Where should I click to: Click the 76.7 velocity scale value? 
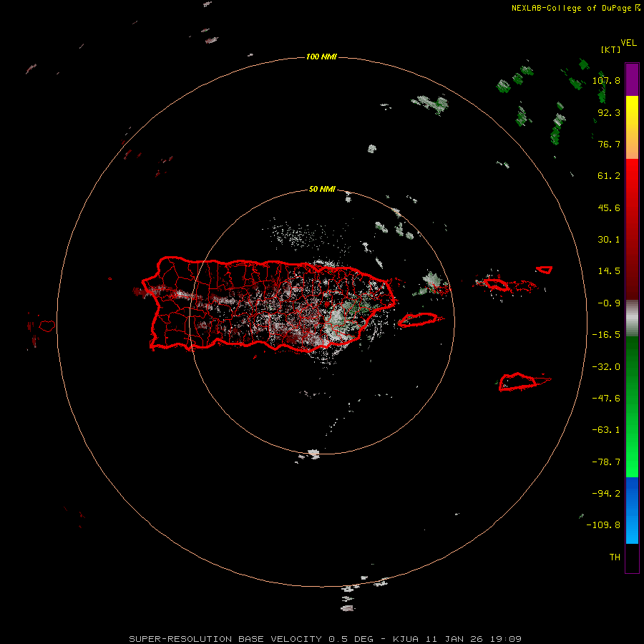point(609,144)
